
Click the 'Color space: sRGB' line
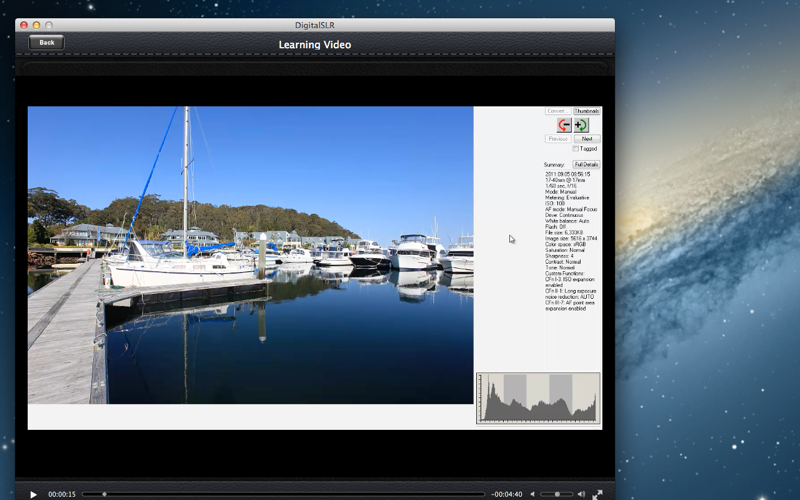(x=565, y=244)
